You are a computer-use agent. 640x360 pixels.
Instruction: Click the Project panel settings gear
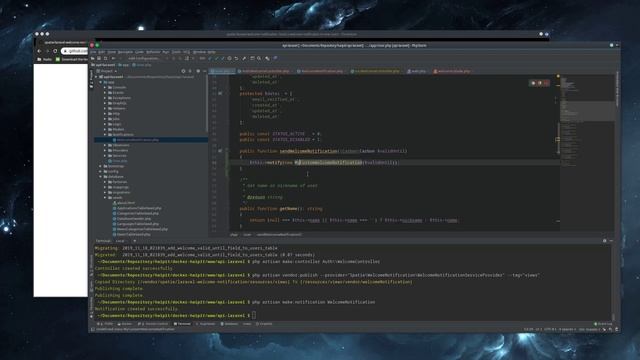[x=198, y=71]
